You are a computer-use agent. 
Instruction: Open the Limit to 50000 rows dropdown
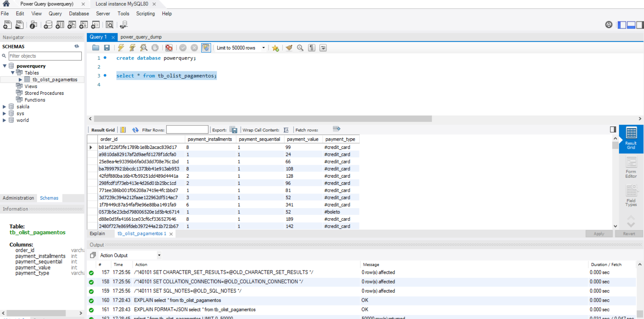coord(264,48)
